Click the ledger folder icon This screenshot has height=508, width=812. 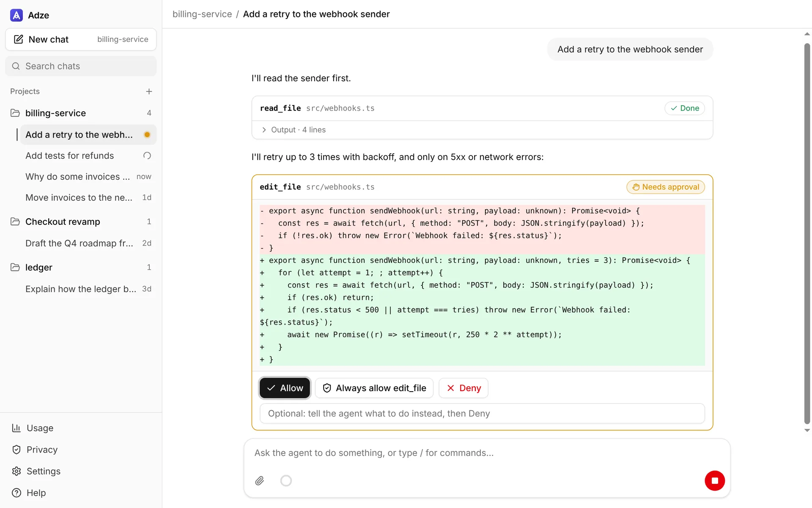[x=15, y=267]
